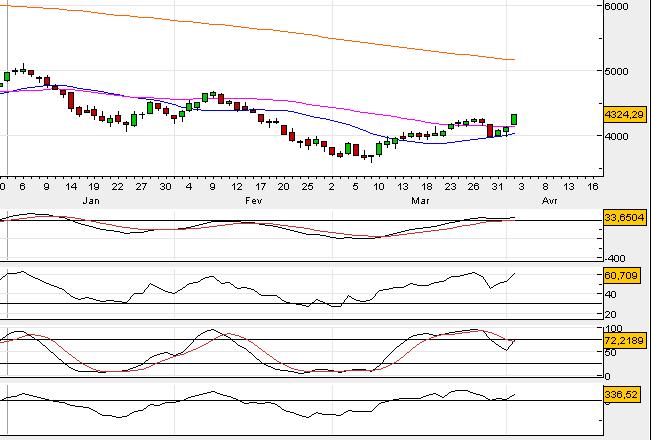Select date label 30 on time axis
Image resolution: width=652 pixels, height=440 pixels.
(165, 187)
